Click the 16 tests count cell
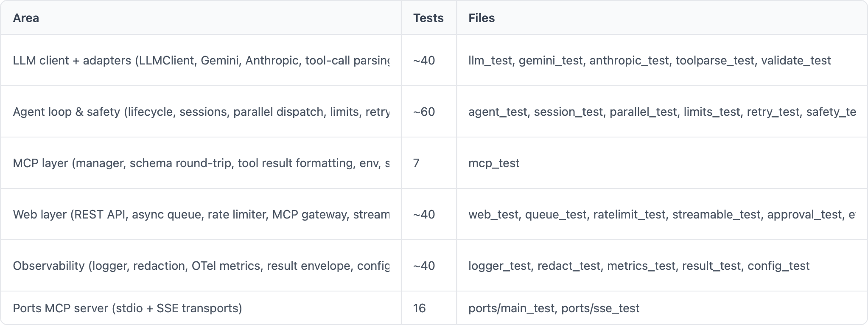This screenshot has width=868, height=325. click(x=429, y=308)
